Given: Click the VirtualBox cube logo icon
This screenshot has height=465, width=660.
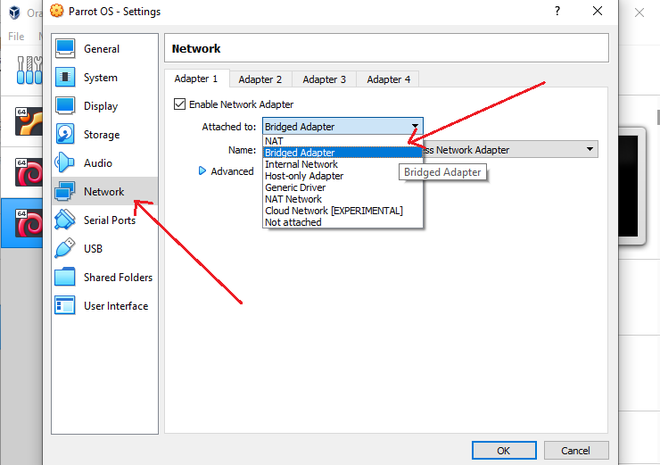Looking at the screenshot, I should click(x=15, y=12).
